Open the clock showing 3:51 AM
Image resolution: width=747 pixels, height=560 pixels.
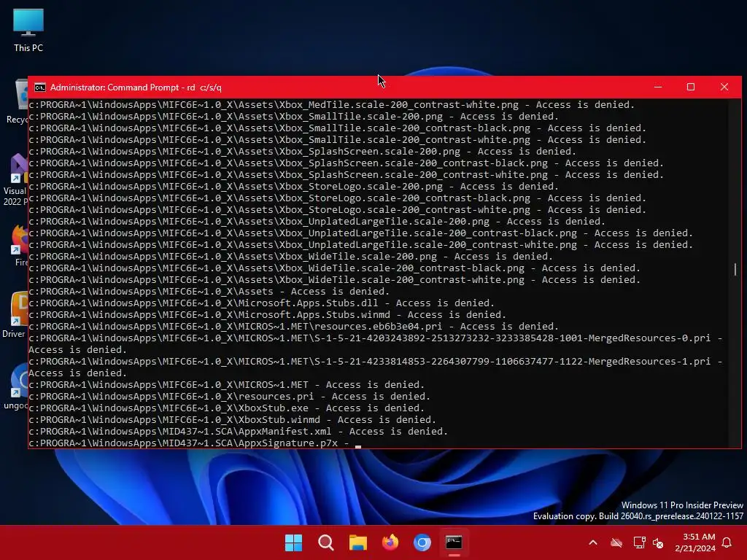pyautogui.click(x=695, y=542)
